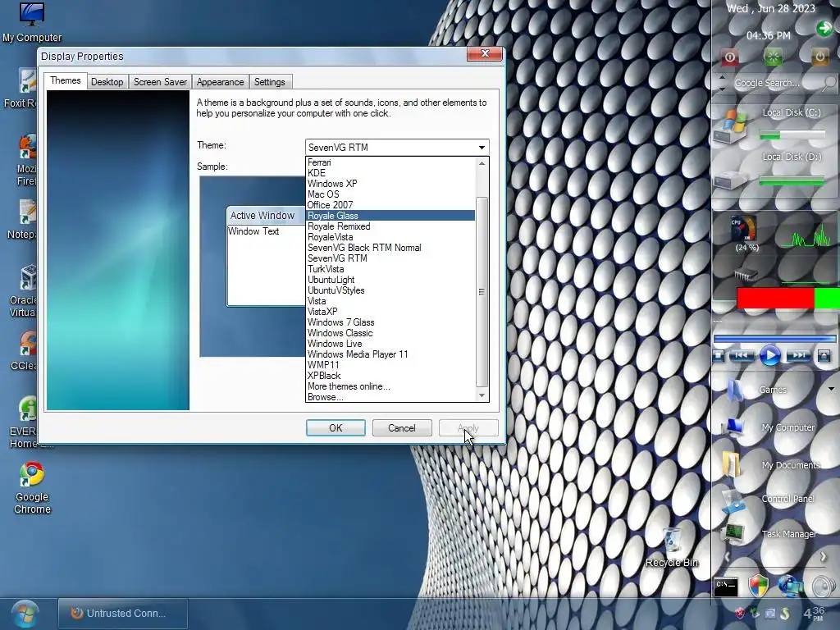Image resolution: width=840 pixels, height=630 pixels.
Task: Launch Task Manager from sidebar
Action: (x=733, y=533)
